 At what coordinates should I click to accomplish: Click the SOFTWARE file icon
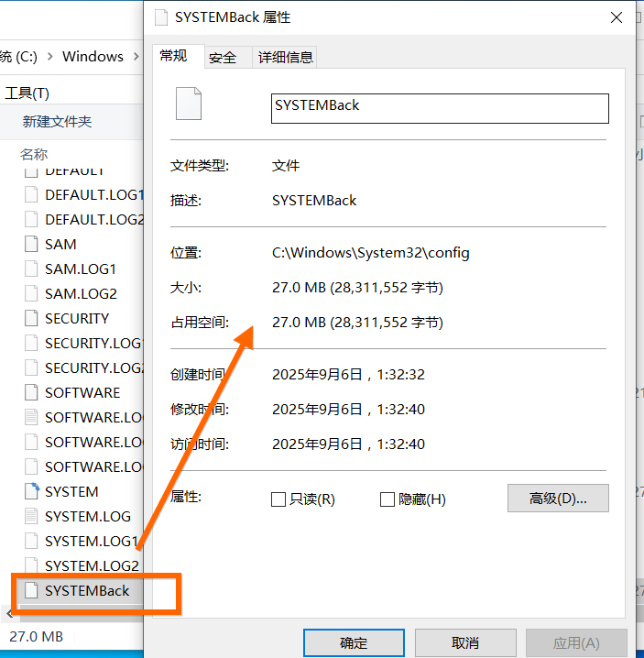pos(31,393)
